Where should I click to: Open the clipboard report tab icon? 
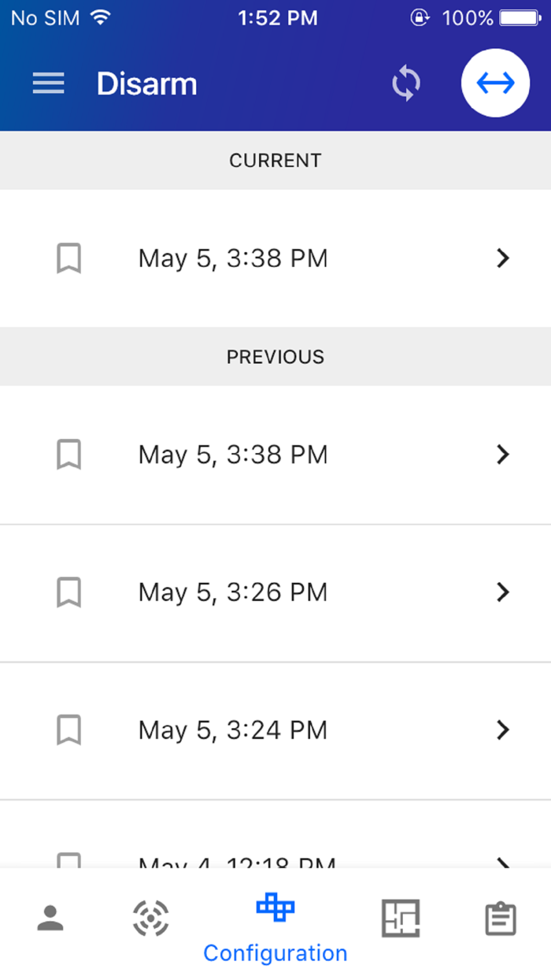tap(501, 919)
